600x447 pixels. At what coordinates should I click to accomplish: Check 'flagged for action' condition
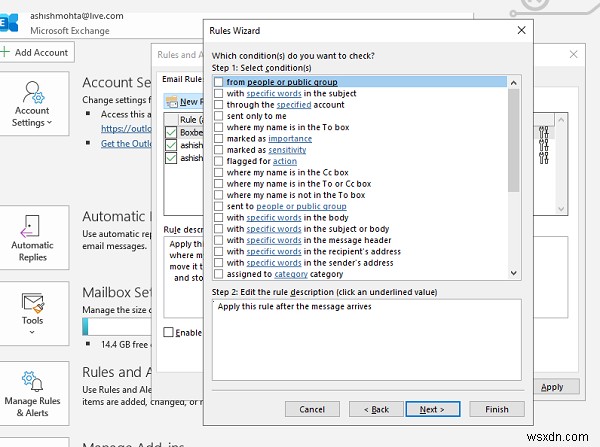click(218, 161)
